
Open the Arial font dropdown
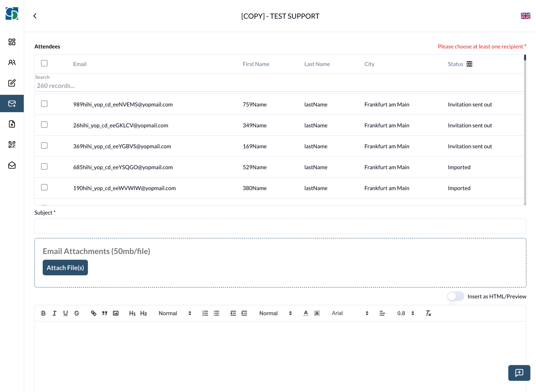(x=350, y=313)
